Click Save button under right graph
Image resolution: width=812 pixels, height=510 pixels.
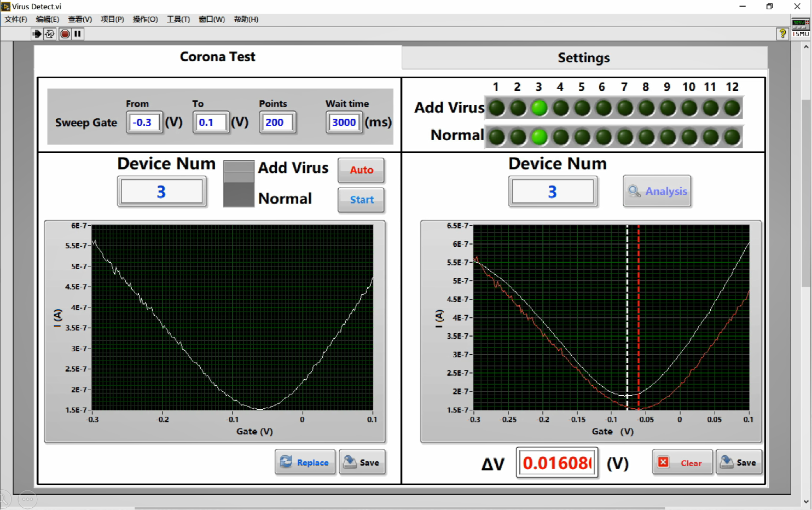click(739, 463)
